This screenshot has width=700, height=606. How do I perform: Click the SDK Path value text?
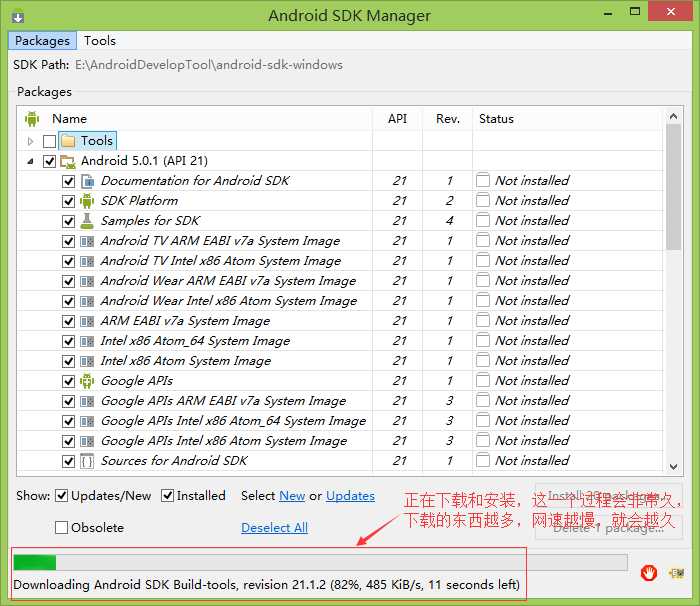pos(209,65)
